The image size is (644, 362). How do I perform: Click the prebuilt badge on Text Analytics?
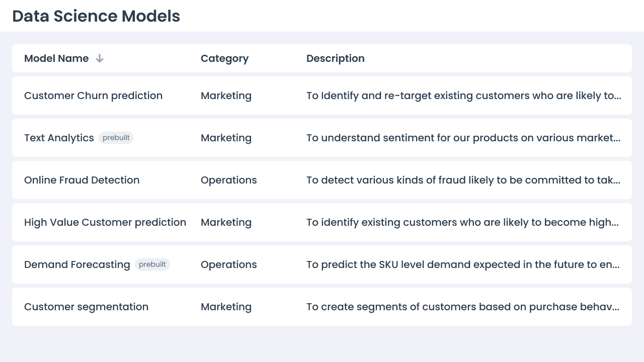(x=116, y=138)
